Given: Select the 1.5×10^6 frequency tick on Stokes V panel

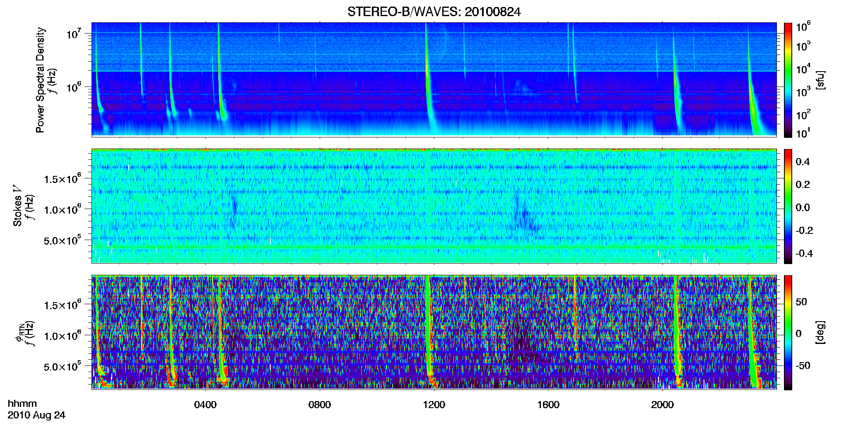Looking at the screenshot, I should tap(63, 179).
